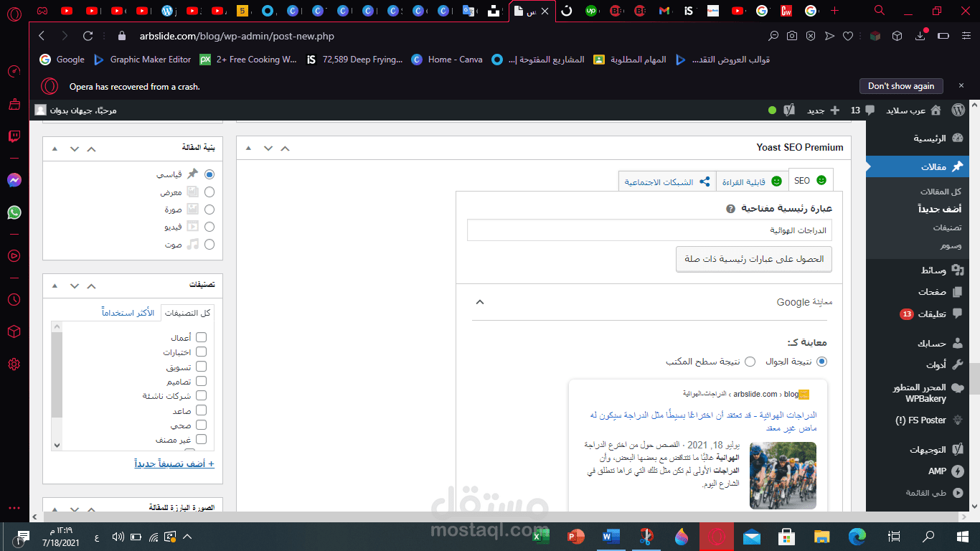Switch to the الشبكات الاجتماعية tab
980x551 pixels.
tap(667, 182)
